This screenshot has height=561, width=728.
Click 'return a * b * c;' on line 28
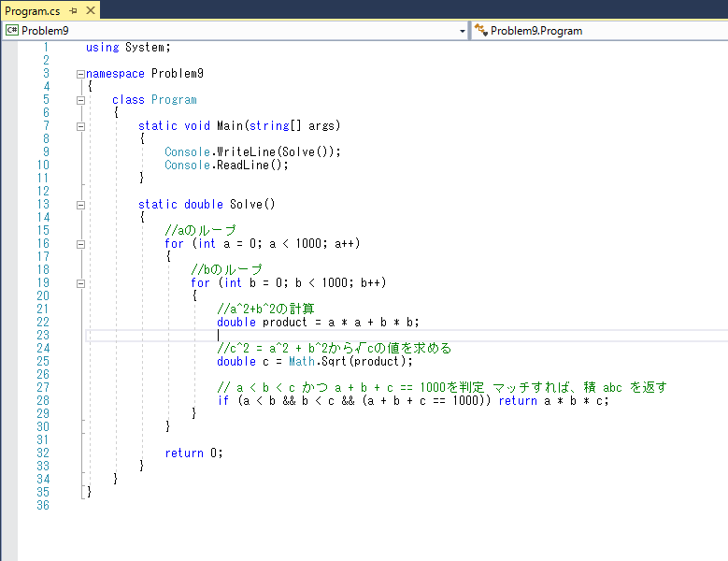[x=553, y=401]
